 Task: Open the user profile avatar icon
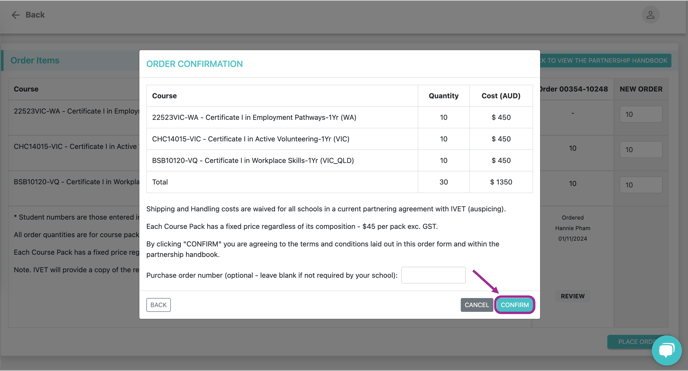click(x=650, y=15)
